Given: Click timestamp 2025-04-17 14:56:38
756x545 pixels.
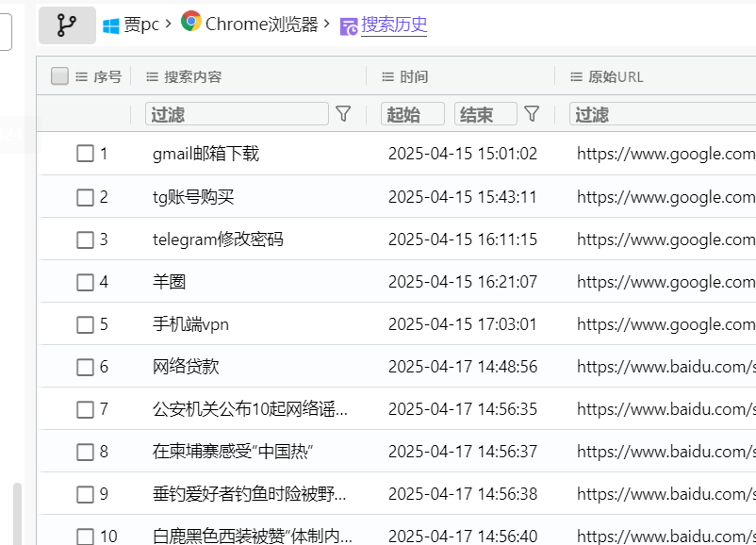Looking at the screenshot, I should pyautogui.click(x=463, y=494).
